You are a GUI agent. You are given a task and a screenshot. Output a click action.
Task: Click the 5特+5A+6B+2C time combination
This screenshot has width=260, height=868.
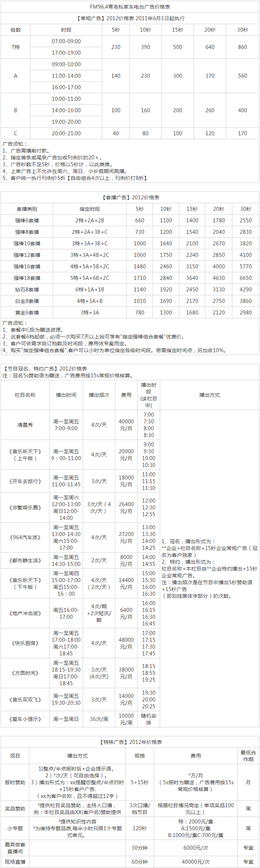(90, 278)
